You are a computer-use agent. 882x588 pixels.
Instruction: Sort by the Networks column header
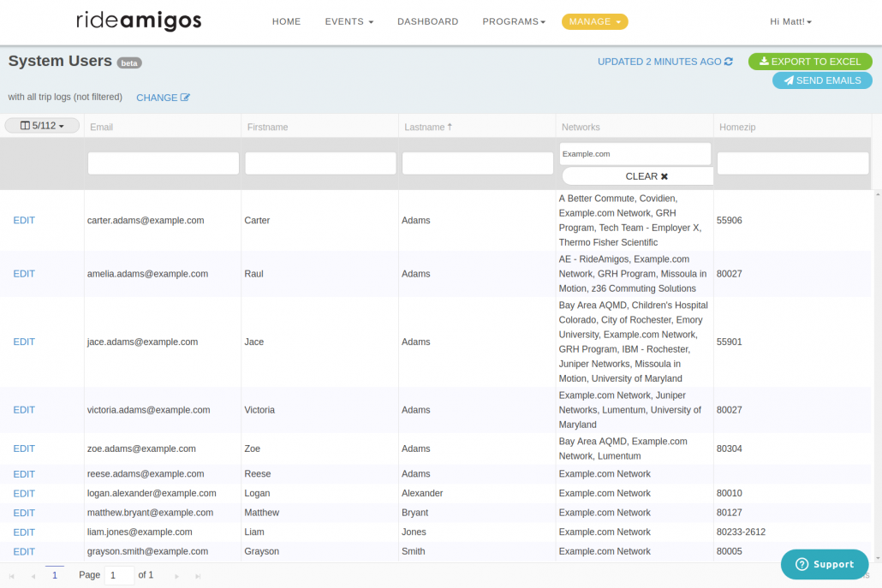coord(581,127)
